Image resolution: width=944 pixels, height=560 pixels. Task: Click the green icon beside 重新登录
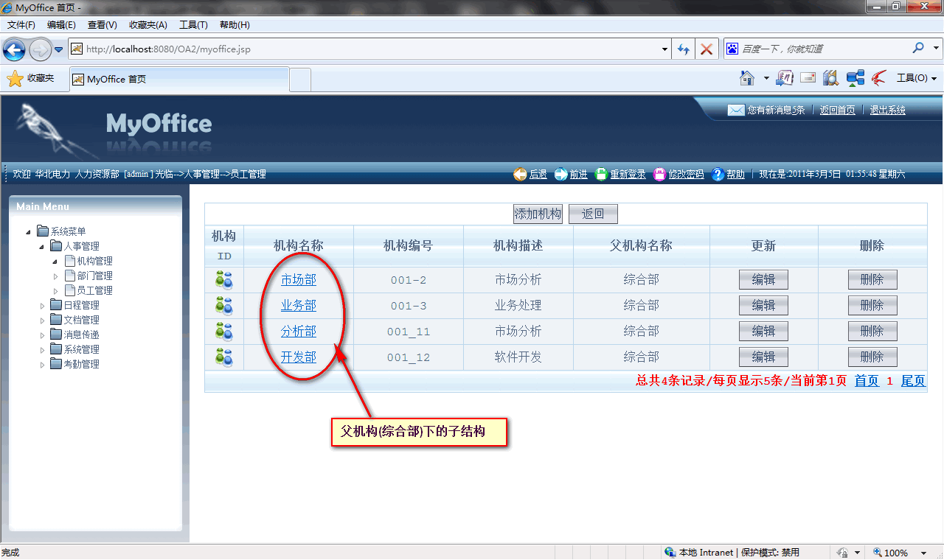pos(601,174)
